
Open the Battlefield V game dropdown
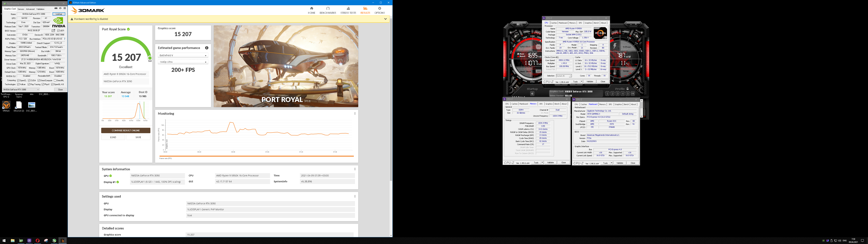[x=183, y=55]
